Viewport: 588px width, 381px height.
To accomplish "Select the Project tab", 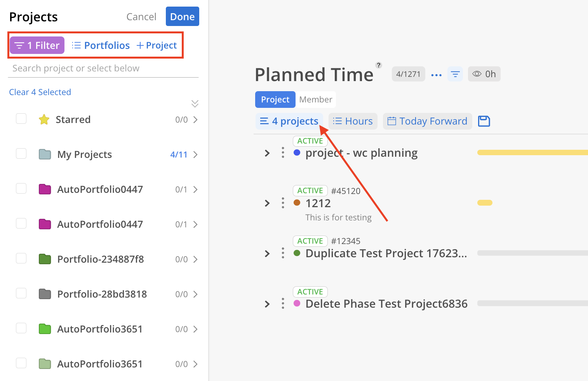I will point(275,100).
